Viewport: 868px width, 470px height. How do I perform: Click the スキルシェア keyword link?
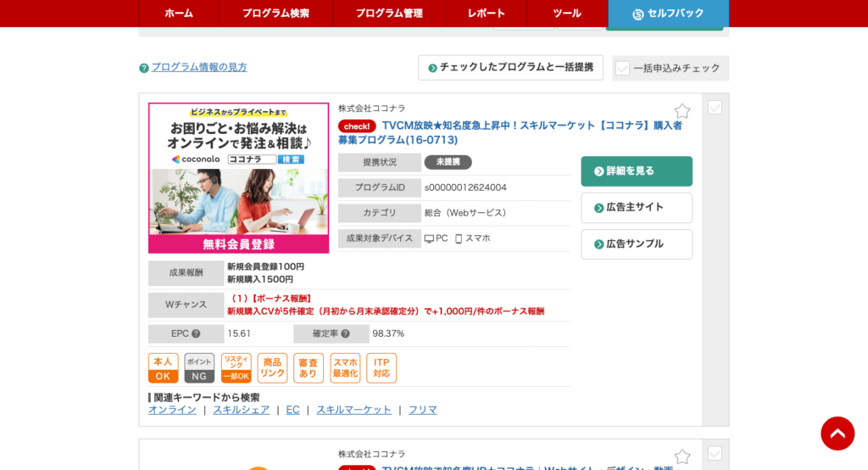(242, 410)
